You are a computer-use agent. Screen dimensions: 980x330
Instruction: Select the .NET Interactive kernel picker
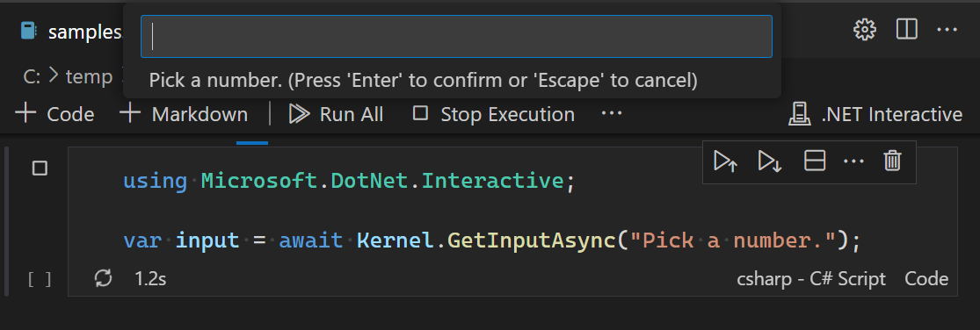[875, 114]
